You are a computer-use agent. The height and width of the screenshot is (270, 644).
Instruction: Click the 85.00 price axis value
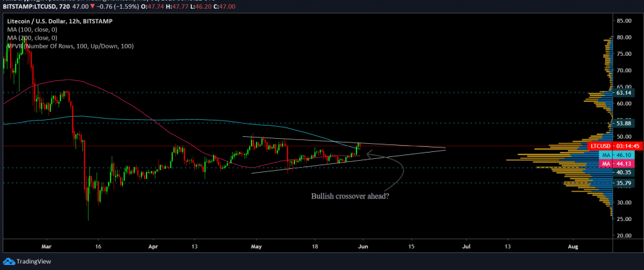pyautogui.click(x=623, y=21)
